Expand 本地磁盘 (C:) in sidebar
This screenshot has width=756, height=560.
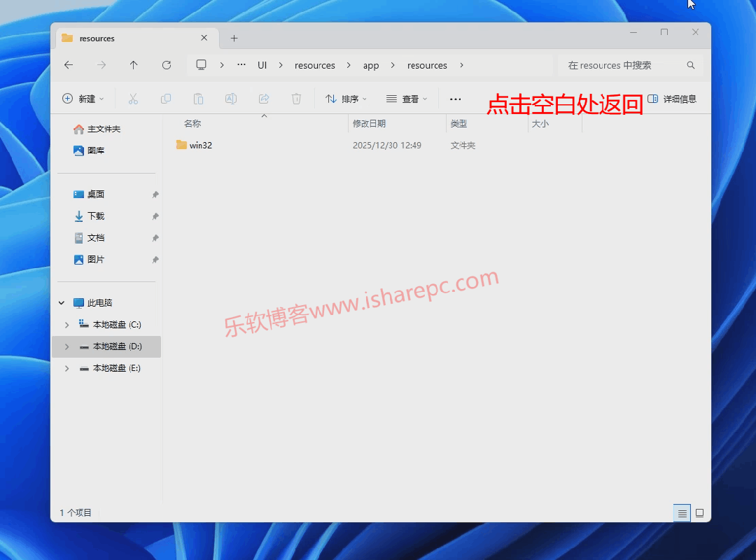(66, 324)
